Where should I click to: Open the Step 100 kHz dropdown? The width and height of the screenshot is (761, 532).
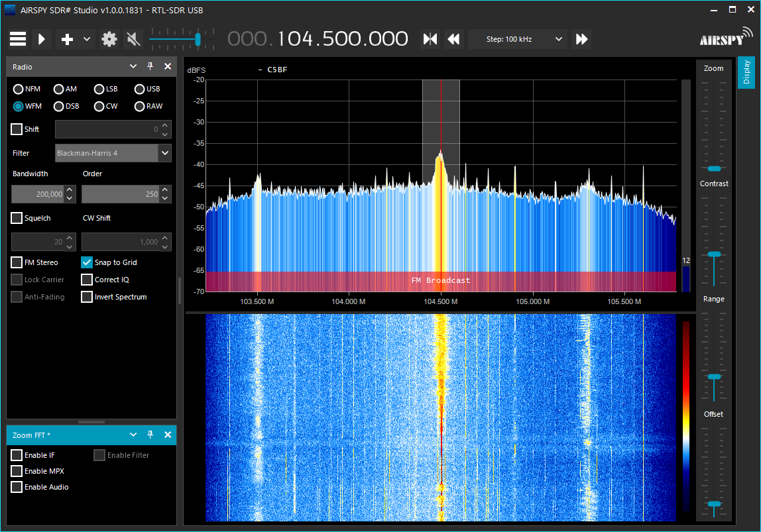(517, 39)
